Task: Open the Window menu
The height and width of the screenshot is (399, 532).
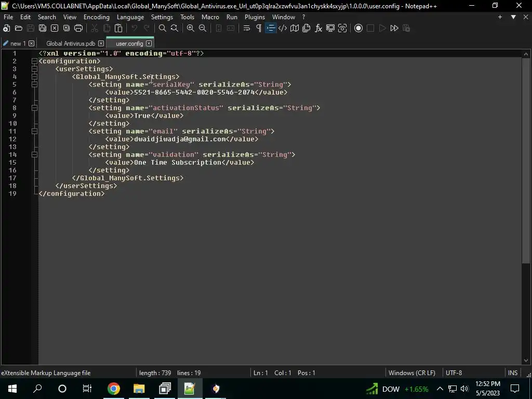Action: coord(283,17)
